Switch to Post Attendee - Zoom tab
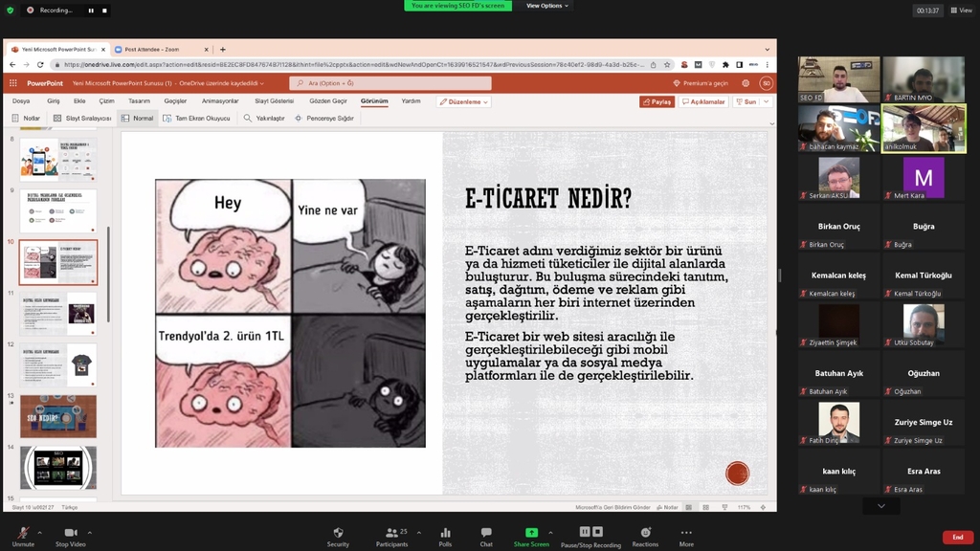This screenshot has width=980, height=551. 161,50
